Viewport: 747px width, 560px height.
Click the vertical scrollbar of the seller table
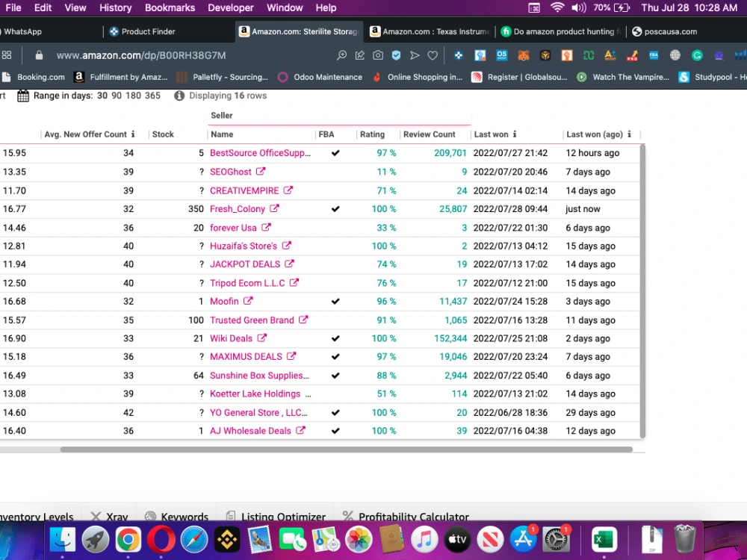point(642,291)
